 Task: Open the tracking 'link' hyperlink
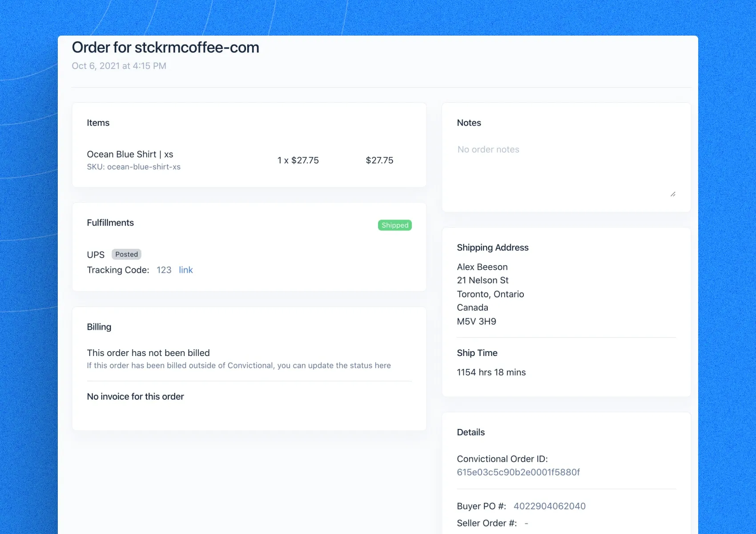(x=186, y=270)
